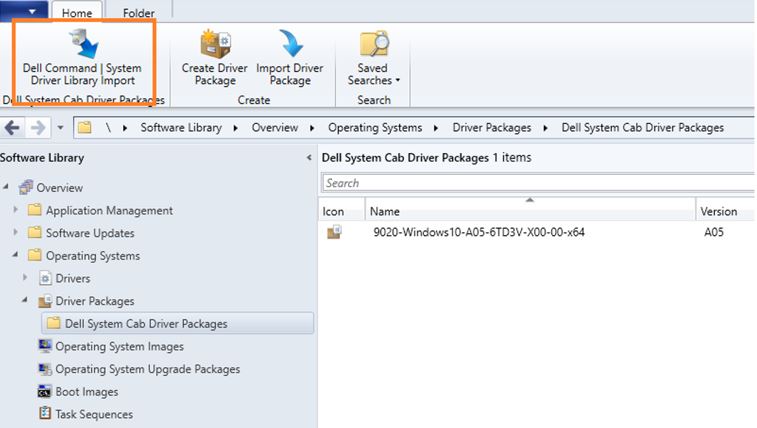Expand the Drivers tree node
757x428 pixels.
[25, 277]
